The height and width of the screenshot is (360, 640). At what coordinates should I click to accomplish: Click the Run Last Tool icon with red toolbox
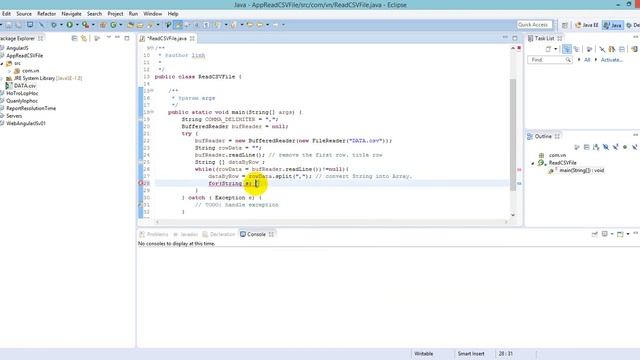coord(85,25)
